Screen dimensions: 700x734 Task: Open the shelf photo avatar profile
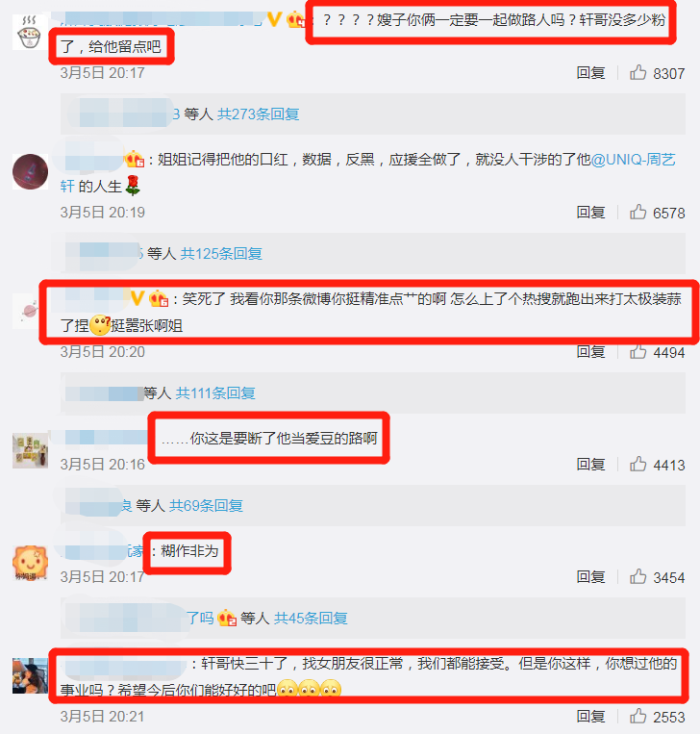point(30,450)
